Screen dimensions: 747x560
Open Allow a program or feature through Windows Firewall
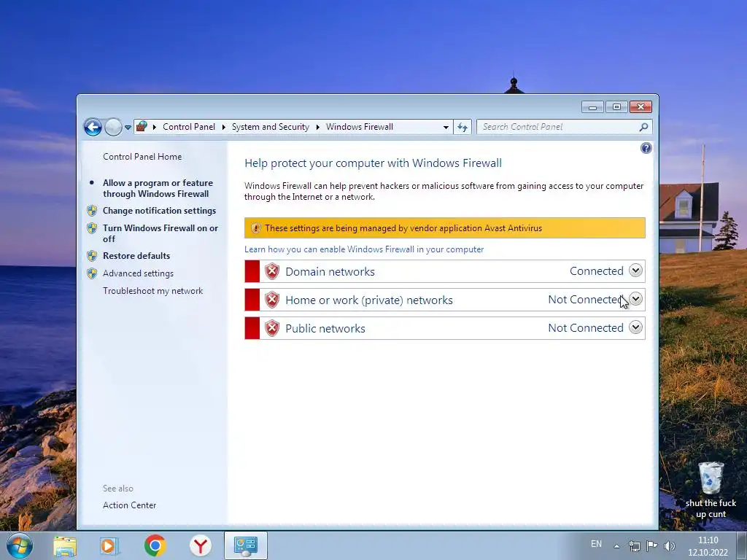point(158,188)
